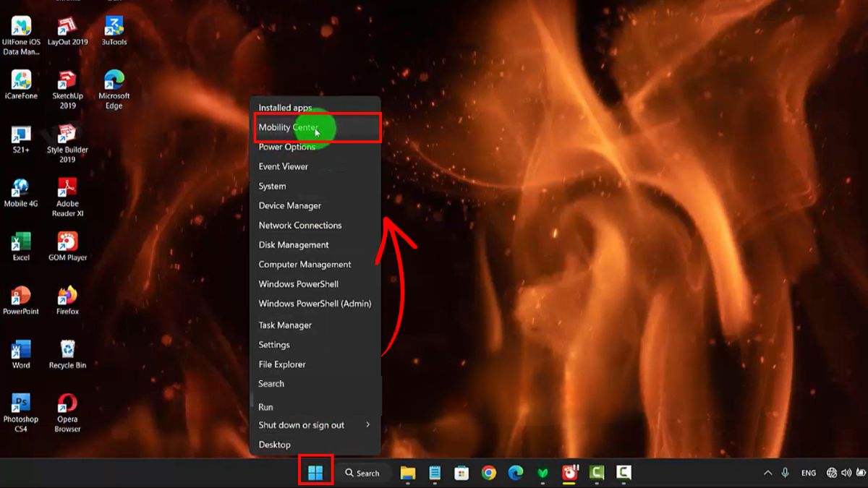Open File Explorer from the context menu
This screenshot has height=488, width=868.
315,364
